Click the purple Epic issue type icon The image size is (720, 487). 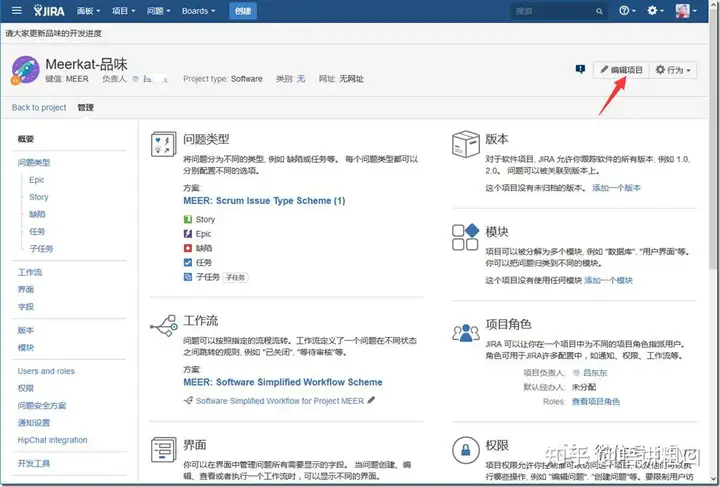click(187, 234)
